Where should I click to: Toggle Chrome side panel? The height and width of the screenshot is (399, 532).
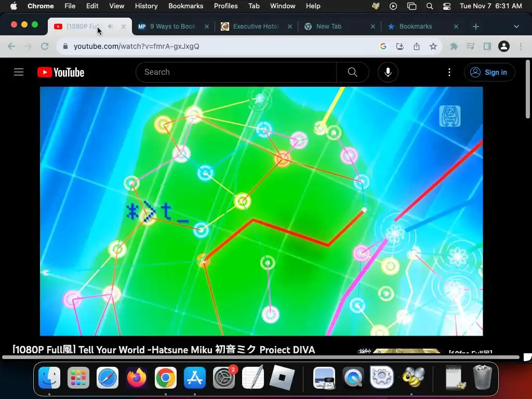(487, 46)
